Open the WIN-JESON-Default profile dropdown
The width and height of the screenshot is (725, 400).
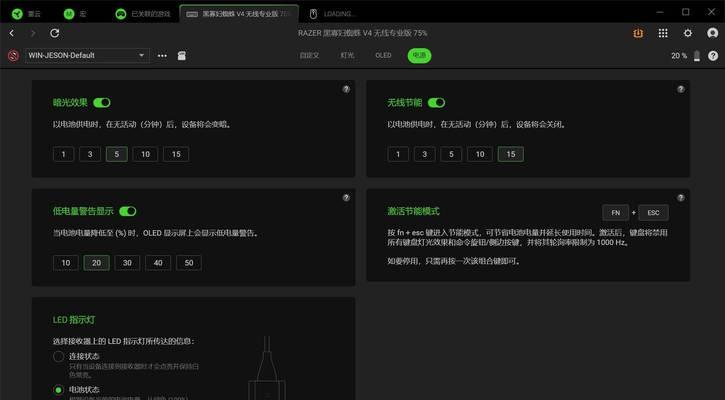[x=87, y=55]
